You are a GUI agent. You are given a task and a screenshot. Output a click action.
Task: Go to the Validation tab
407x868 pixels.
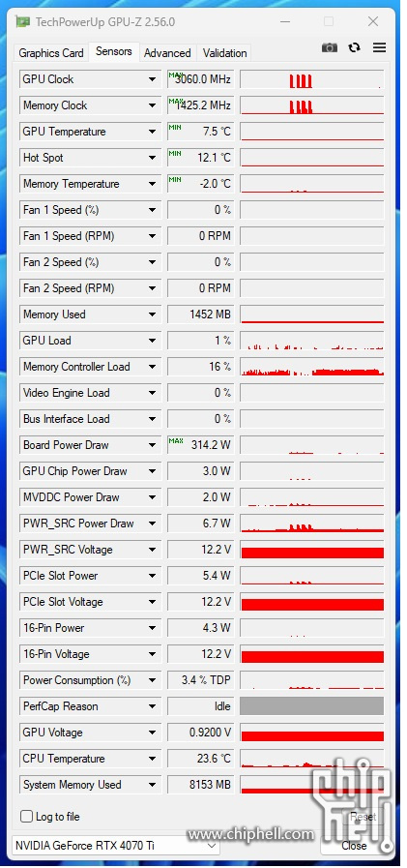click(224, 53)
